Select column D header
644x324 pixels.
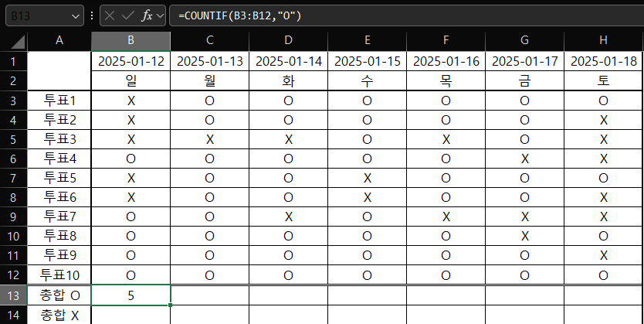(288, 40)
